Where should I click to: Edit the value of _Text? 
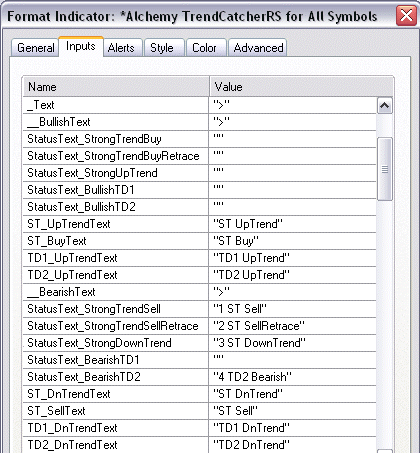click(293, 105)
